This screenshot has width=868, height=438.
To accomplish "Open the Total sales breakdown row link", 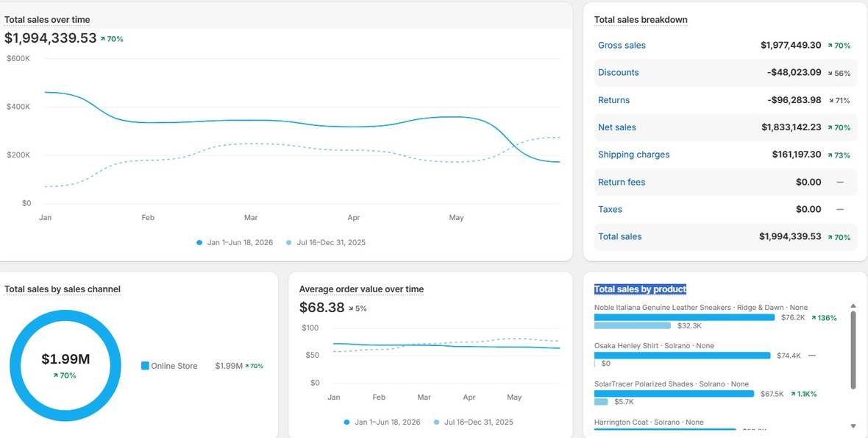I will coord(619,236).
